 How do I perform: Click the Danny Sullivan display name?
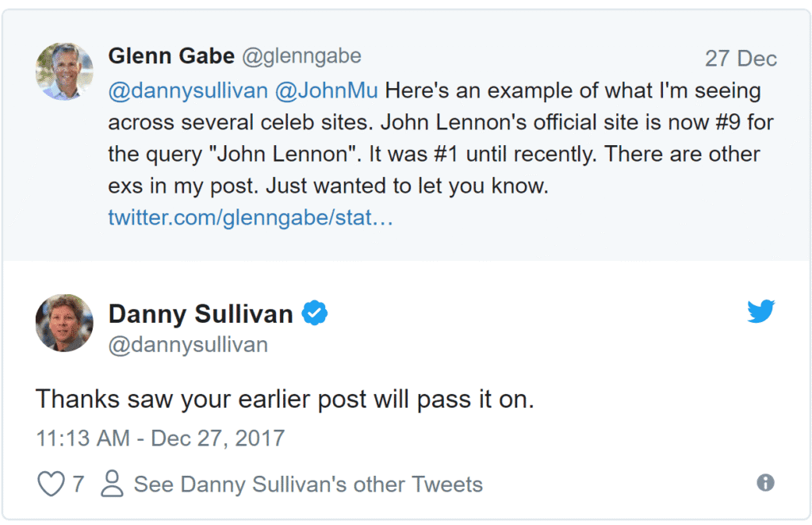[201, 314]
